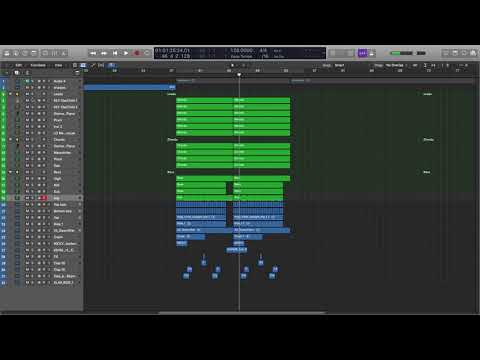Select the Mid track header name
The width and height of the screenshot is (480, 360).
56,185
